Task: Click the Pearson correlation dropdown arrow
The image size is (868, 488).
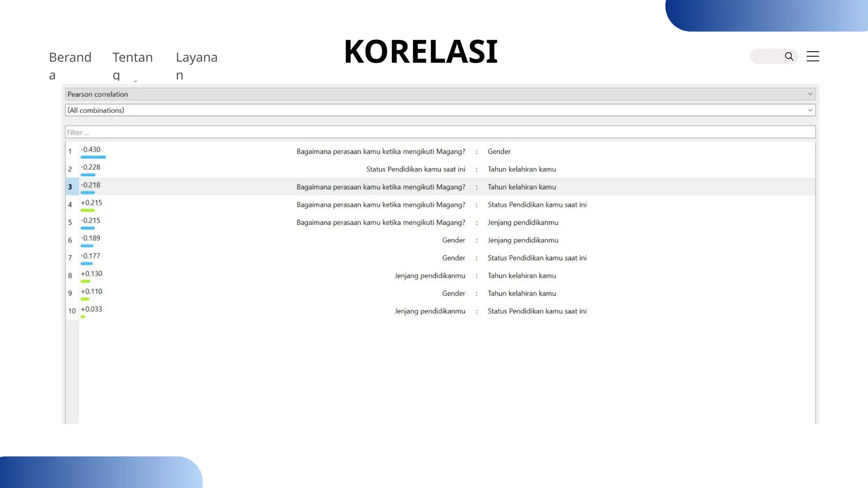Action: coord(810,94)
